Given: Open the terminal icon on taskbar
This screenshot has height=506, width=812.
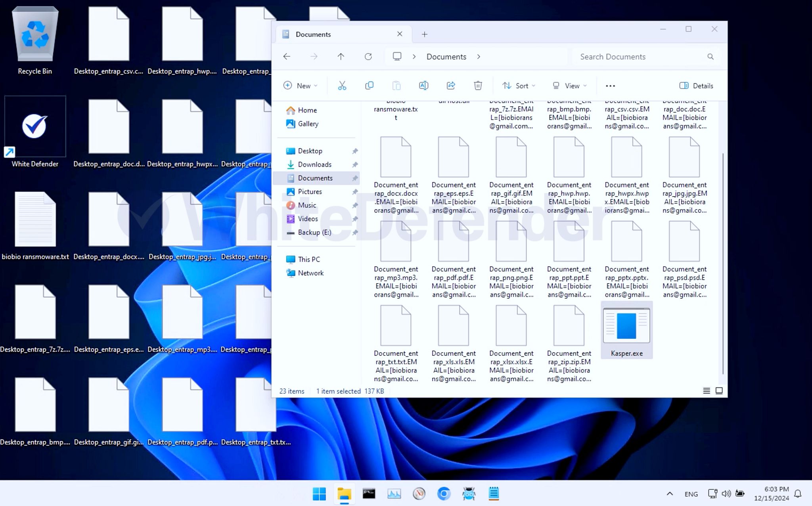Looking at the screenshot, I should click(369, 494).
